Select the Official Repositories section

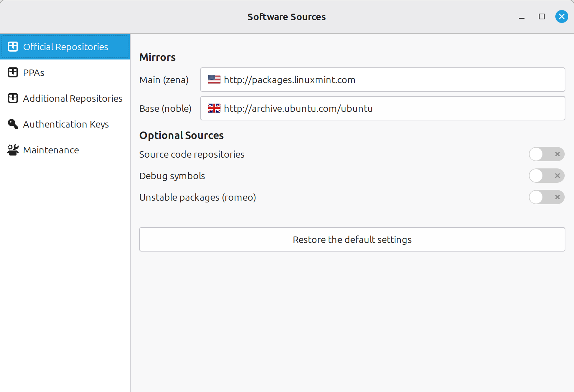[x=65, y=47]
